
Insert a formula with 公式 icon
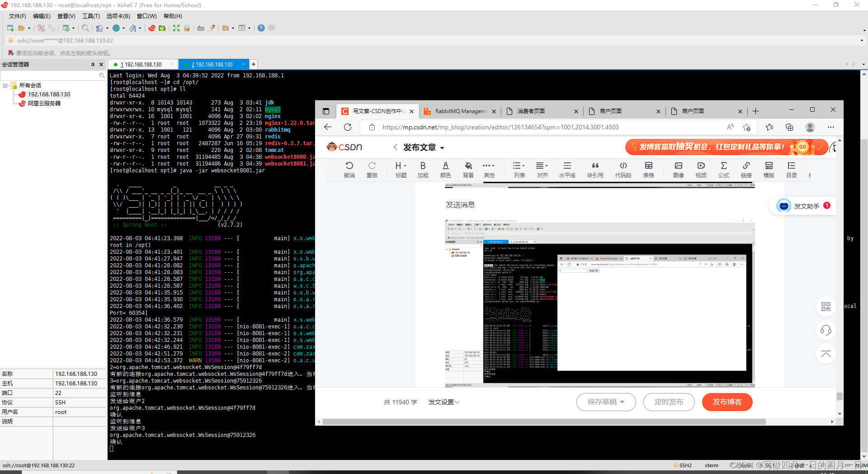[723, 170]
